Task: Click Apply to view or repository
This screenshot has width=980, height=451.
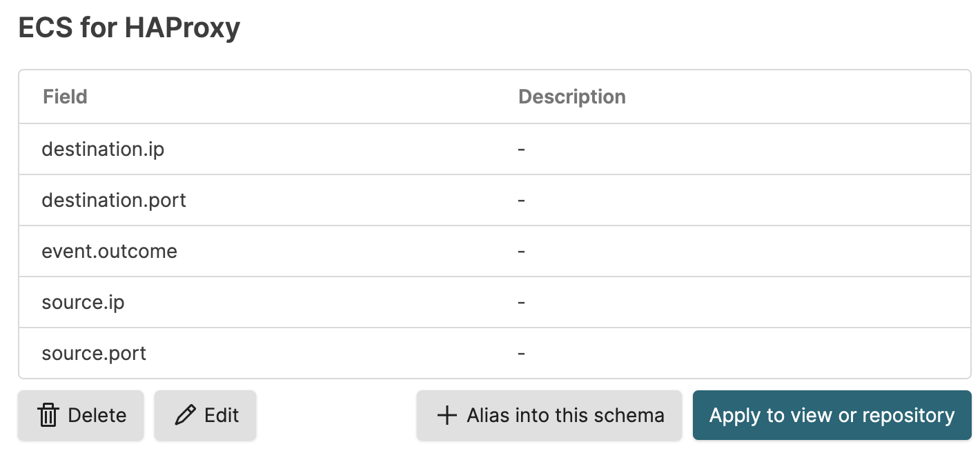Action: [831, 415]
